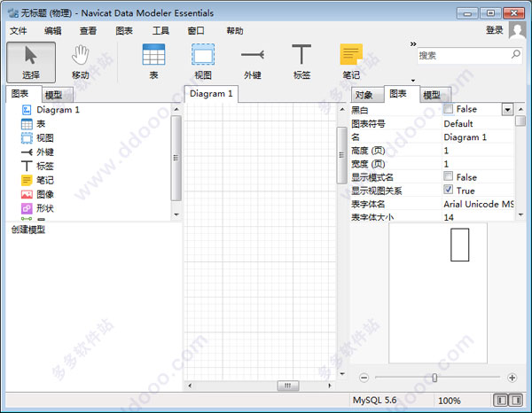Viewport: 532px width, 413px height.
Task: Open the 工具 menu
Action: (160, 31)
